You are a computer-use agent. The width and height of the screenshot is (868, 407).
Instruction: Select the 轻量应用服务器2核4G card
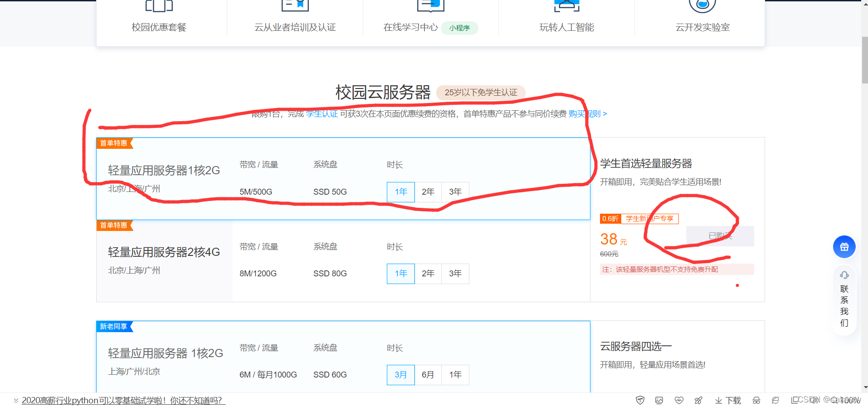coord(343,261)
